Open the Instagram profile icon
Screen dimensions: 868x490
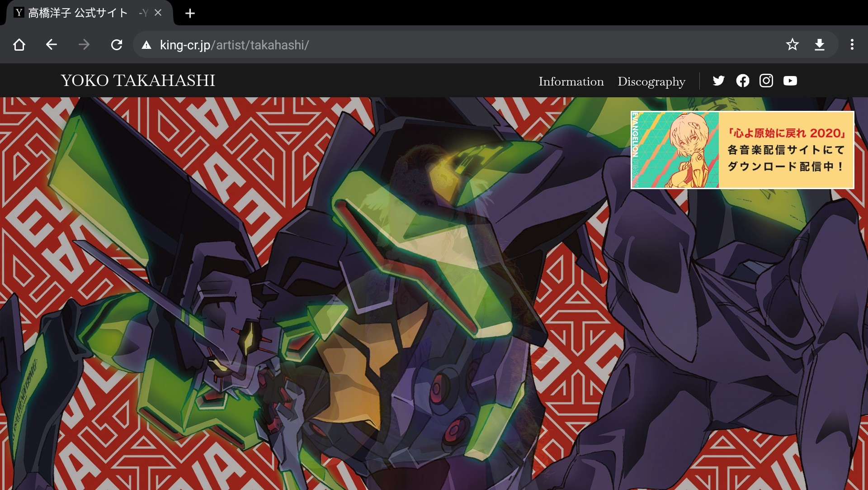coord(766,81)
